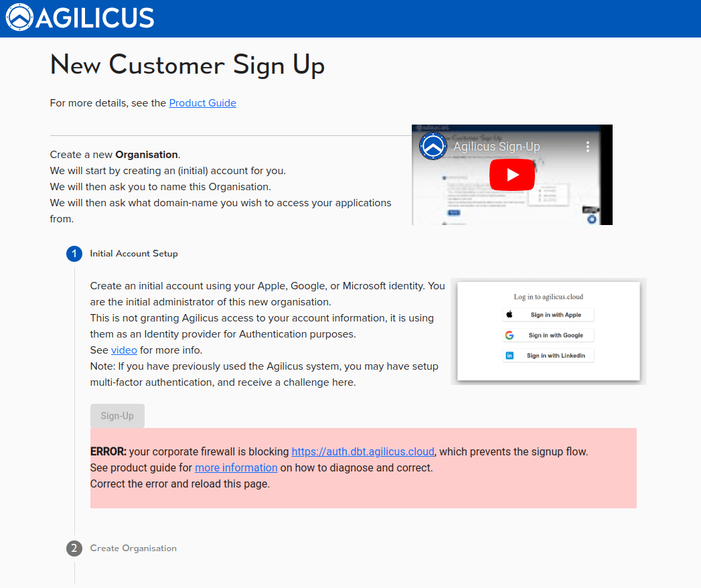701x588 pixels.
Task: Open the Product Guide link
Action: pos(202,103)
